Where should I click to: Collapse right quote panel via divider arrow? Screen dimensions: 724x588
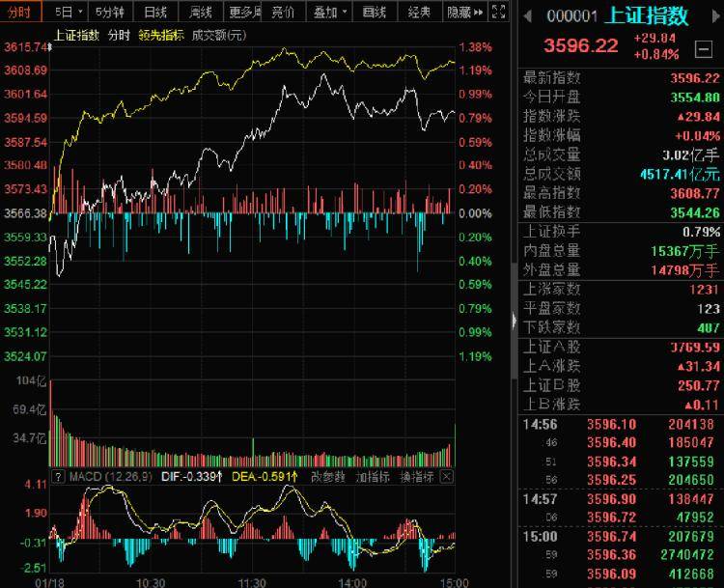(515, 321)
